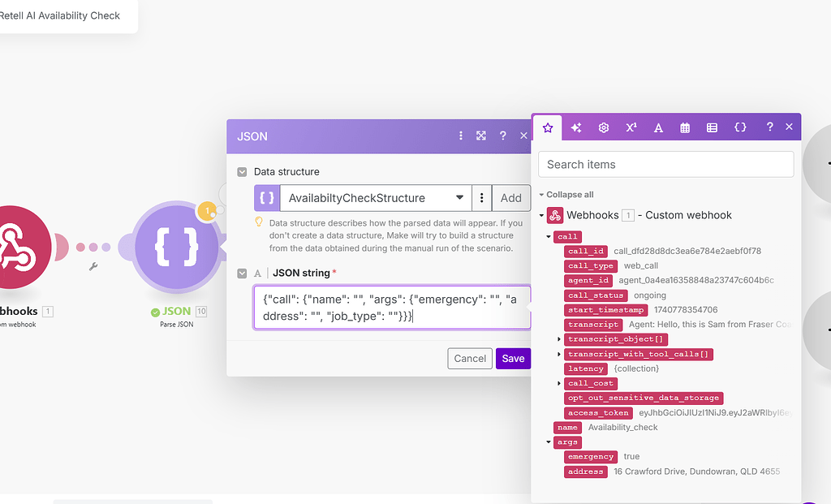
Task: Open the three-dot menu in JSON dialog header
Action: click(x=460, y=136)
